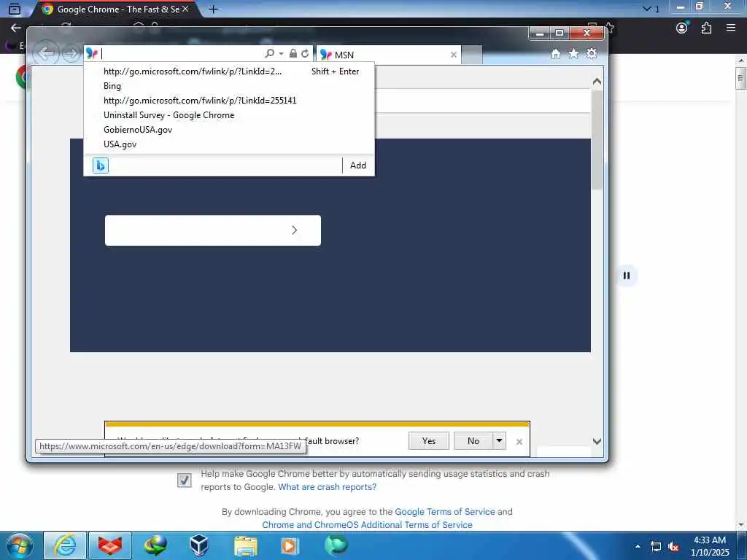Click Add search provider button
The height and width of the screenshot is (560, 747).
[358, 166]
